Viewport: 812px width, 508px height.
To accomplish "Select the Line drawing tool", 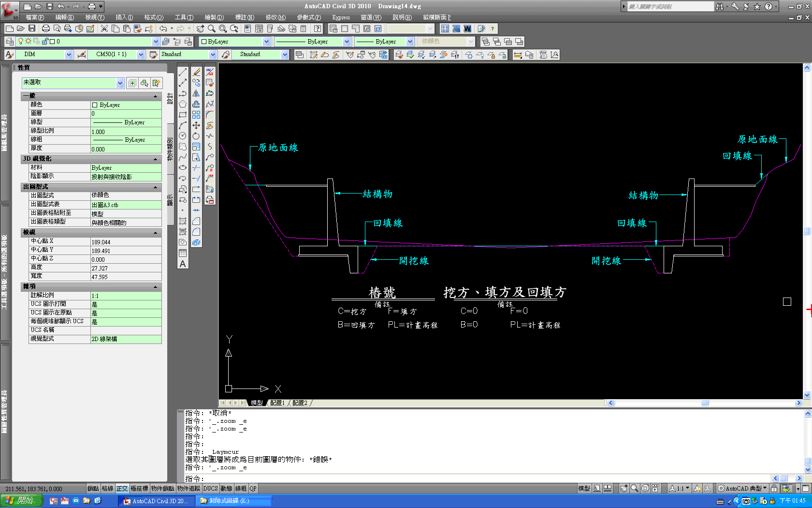I will [x=183, y=72].
